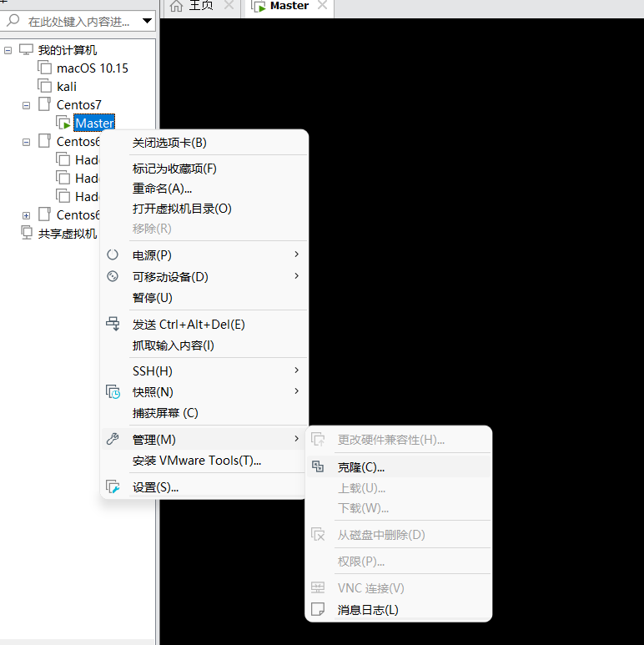The width and height of the screenshot is (644, 645).
Task: Click the submenu arrow of SSH(H)
Action: coord(296,370)
